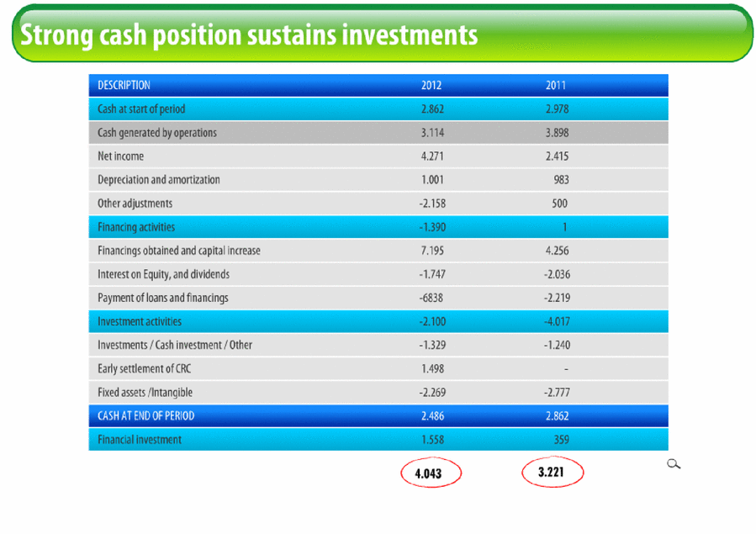Click the -1.240 investments value

(x=557, y=345)
